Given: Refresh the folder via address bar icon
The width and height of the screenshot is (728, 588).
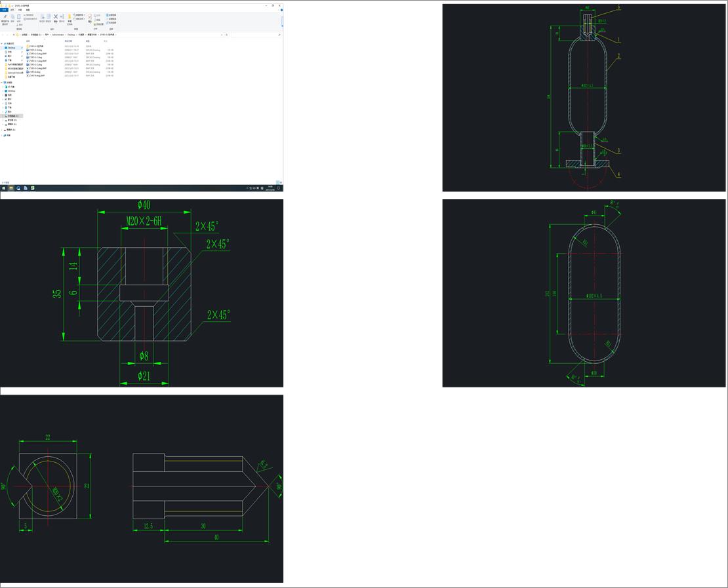Looking at the screenshot, I should point(226,35).
